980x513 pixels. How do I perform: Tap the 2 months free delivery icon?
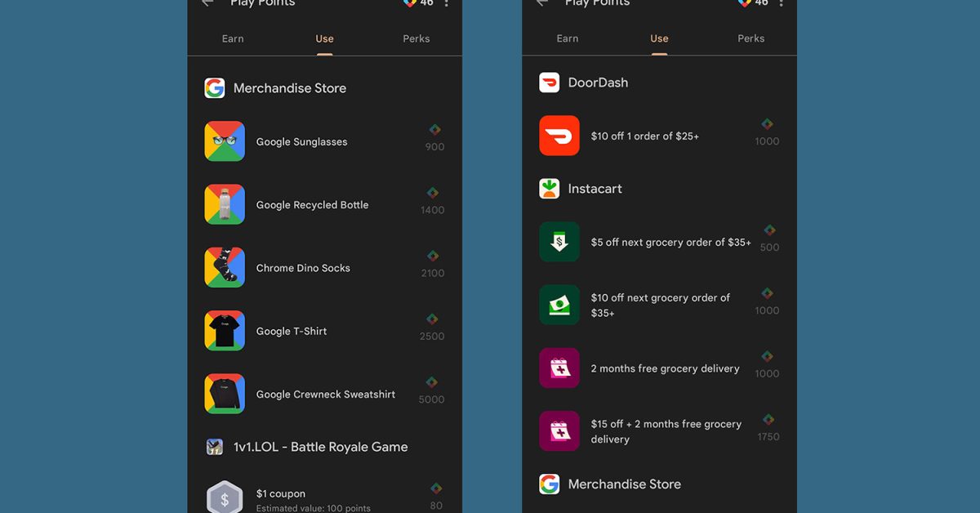(x=559, y=368)
